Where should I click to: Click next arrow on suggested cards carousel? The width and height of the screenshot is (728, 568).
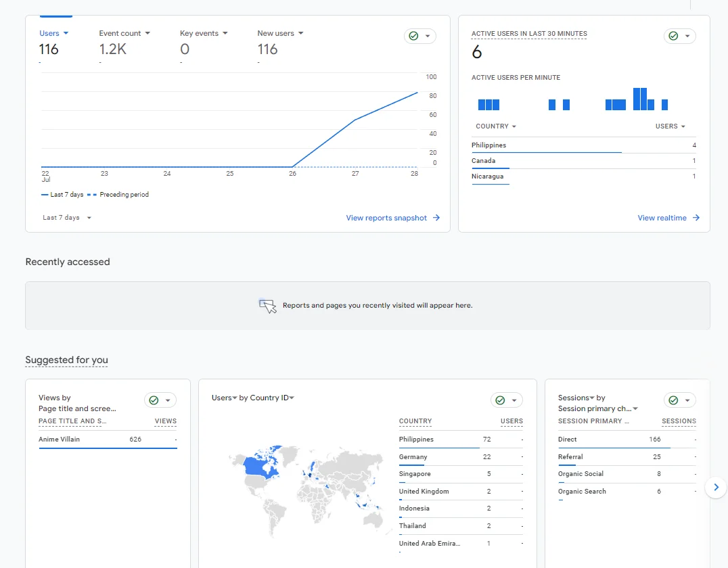coord(716,488)
